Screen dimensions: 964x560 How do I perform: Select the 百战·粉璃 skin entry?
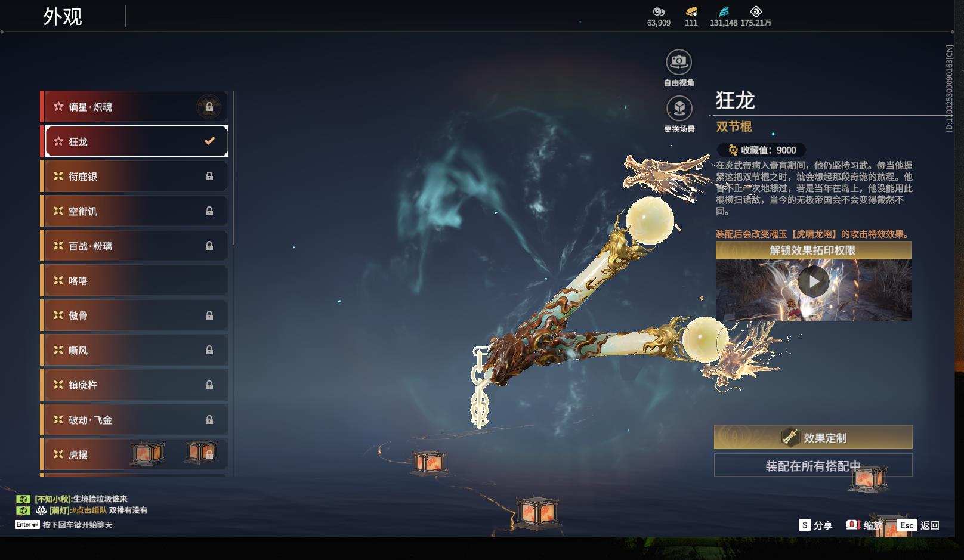[134, 246]
